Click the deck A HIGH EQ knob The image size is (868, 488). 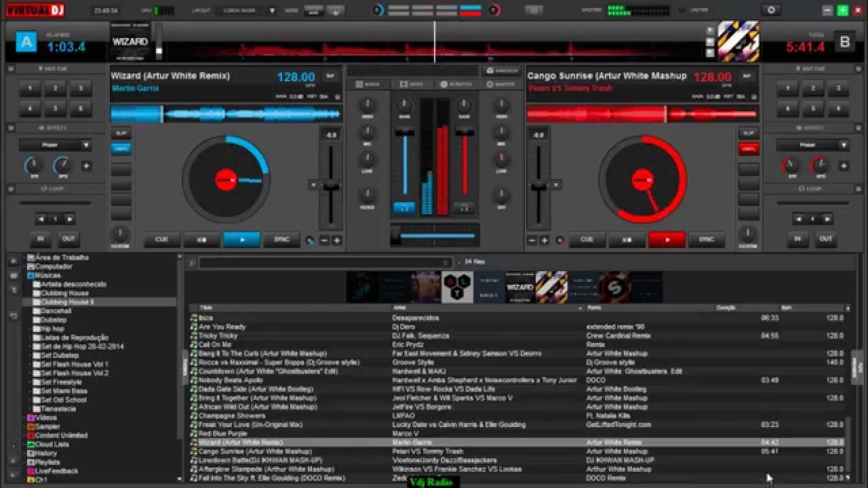(x=367, y=106)
